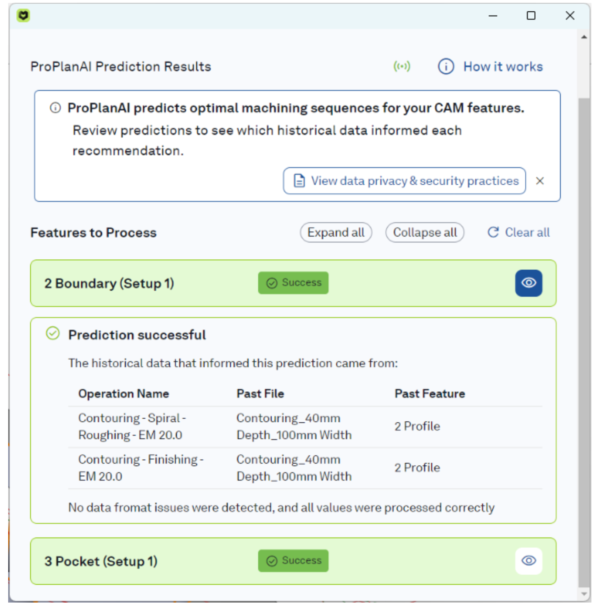
Task: Dismiss the ProPlanAI info banner
Action: coord(540,181)
